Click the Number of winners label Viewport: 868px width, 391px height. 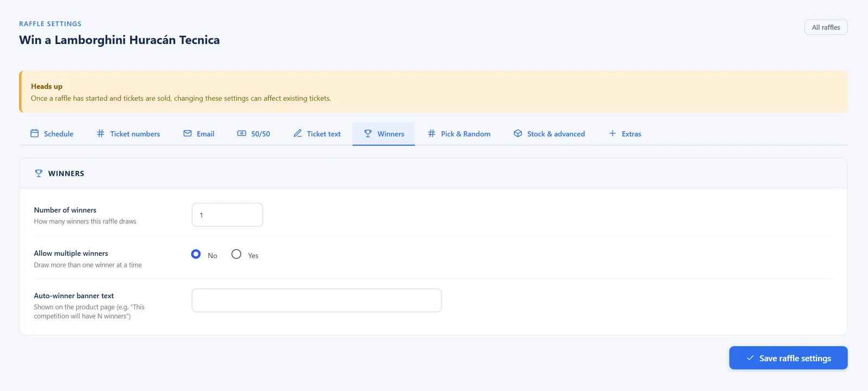point(65,210)
